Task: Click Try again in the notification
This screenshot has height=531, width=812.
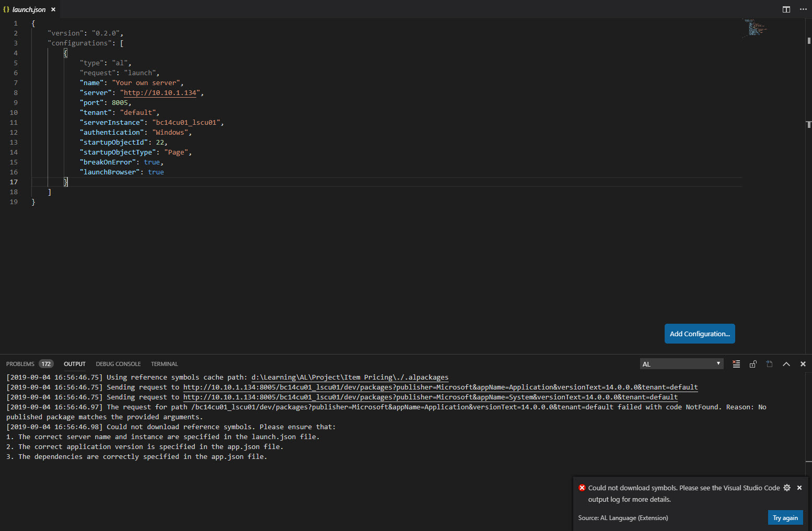Action: click(785, 517)
